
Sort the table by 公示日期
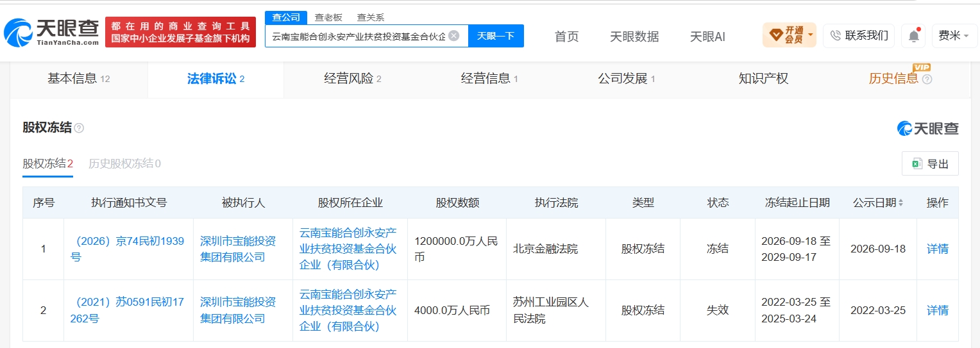point(900,203)
